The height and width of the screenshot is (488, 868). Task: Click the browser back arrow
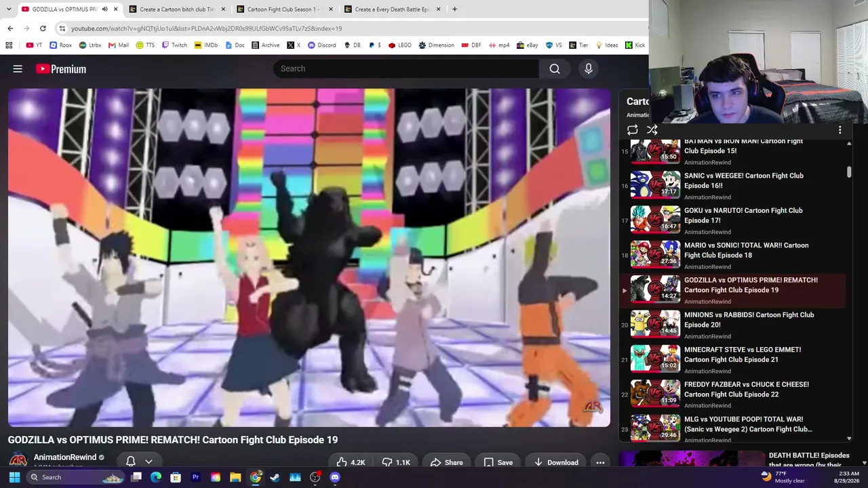click(x=10, y=28)
